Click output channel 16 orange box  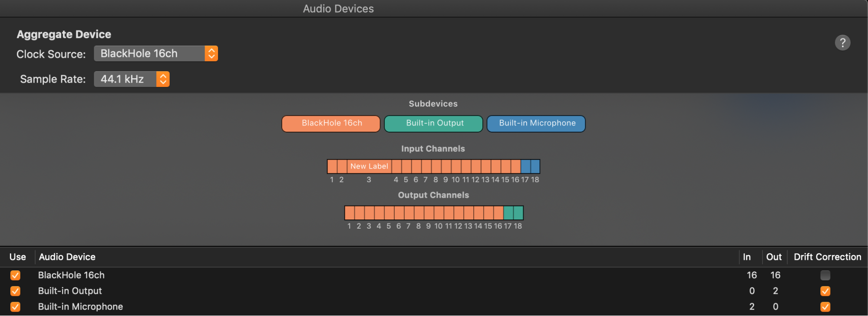coord(498,213)
